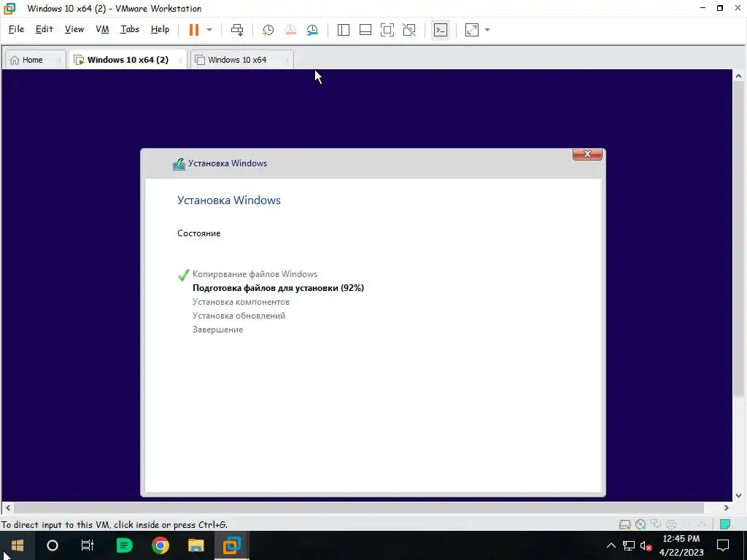Send Ctrl+Alt+Del to the VM
747x560 pixels.
coord(237,29)
